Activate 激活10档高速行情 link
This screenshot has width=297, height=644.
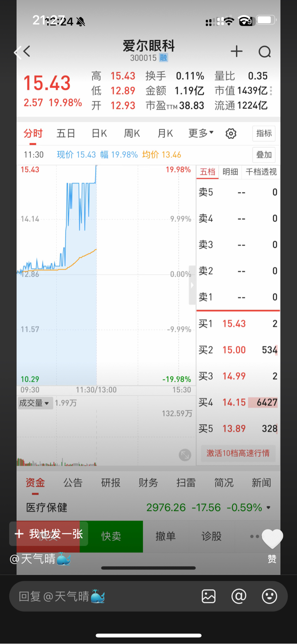tap(238, 453)
